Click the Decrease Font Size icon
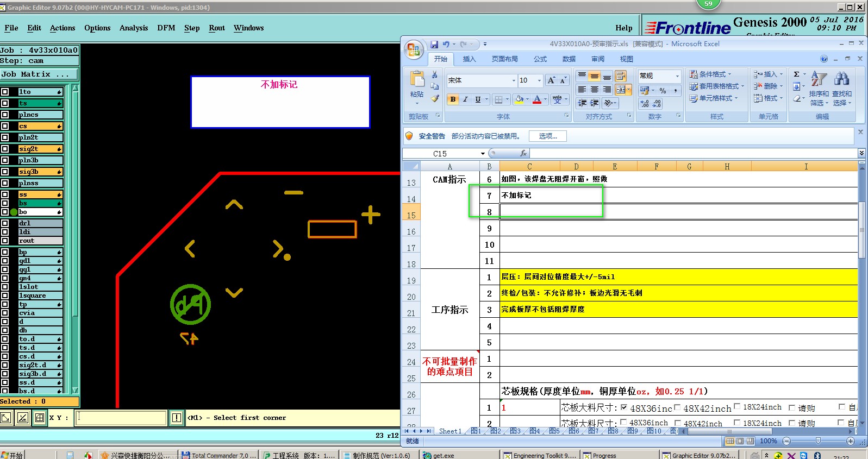868x459 pixels. coord(563,80)
